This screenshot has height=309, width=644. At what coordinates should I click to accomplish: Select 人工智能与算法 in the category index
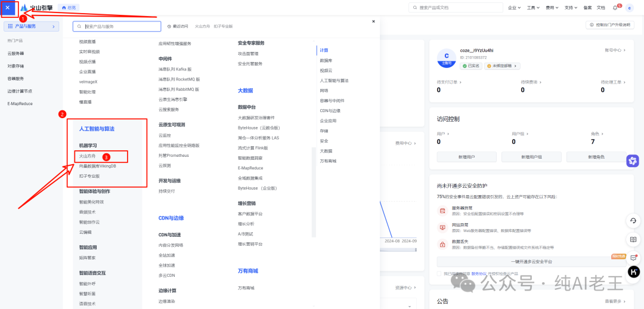click(x=334, y=81)
